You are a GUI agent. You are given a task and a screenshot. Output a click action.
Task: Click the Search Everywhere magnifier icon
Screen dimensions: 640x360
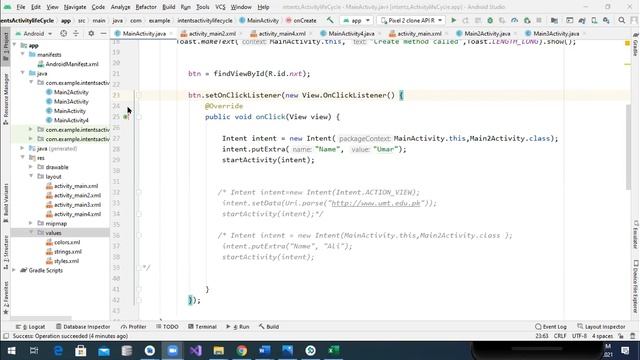(622, 20)
